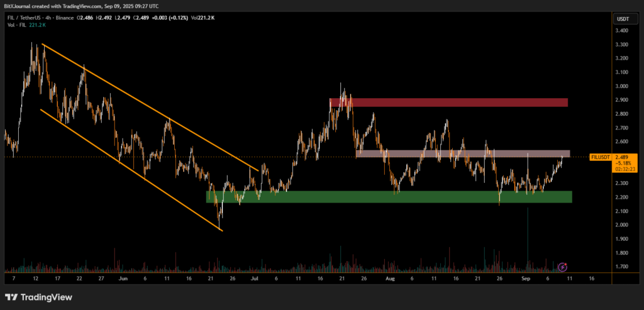Select the green support zone rectangle
This screenshot has height=310, width=644.
click(x=389, y=197)
